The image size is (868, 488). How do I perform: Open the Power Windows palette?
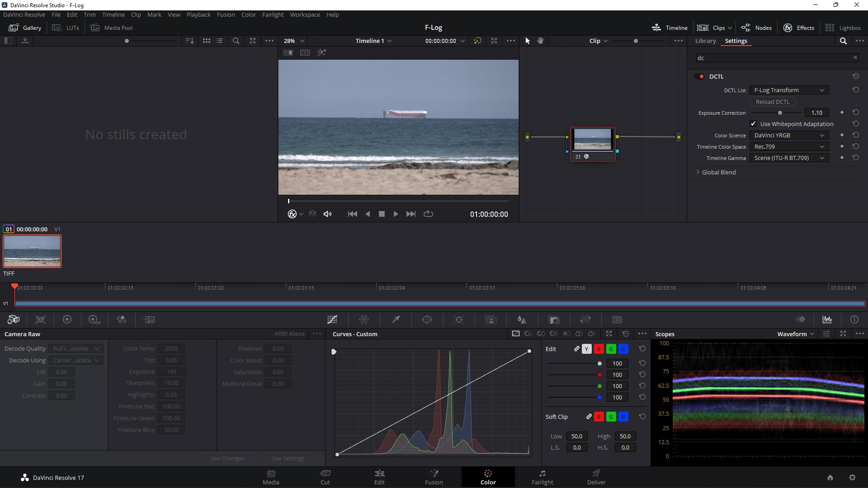pyautogui.click(x=427, y=319)
